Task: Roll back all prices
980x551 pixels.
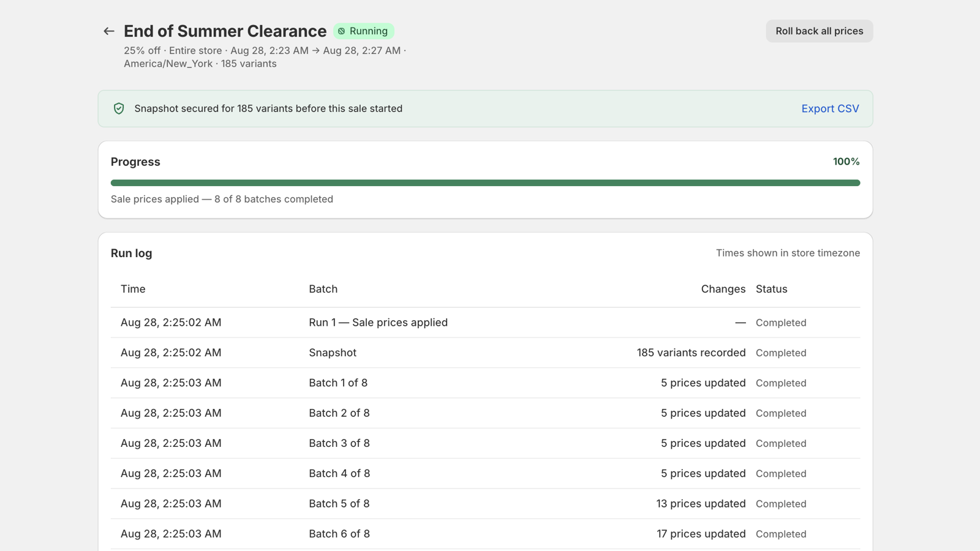Action: tap(819, 31)
